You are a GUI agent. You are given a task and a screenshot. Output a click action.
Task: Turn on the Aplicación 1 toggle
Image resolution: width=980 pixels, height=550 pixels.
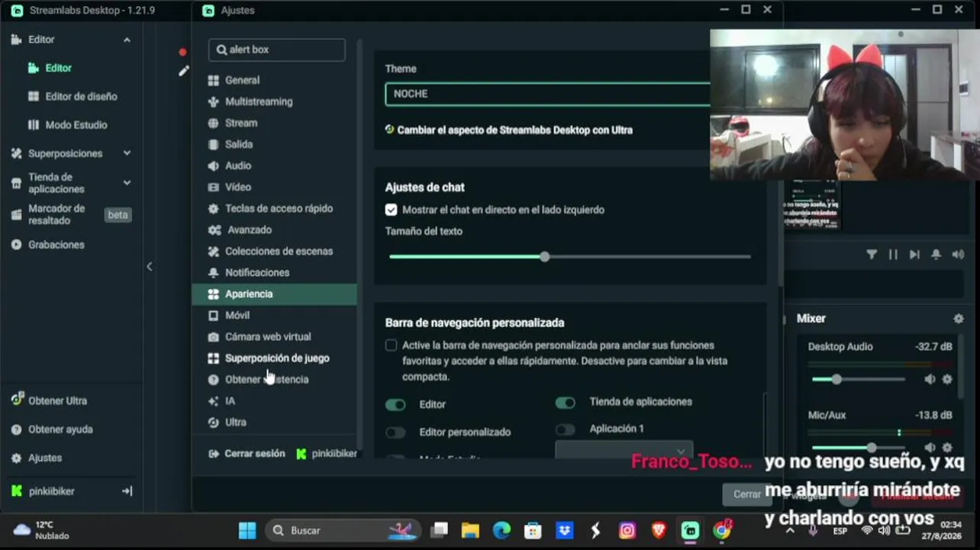click(x=566, y=429)
